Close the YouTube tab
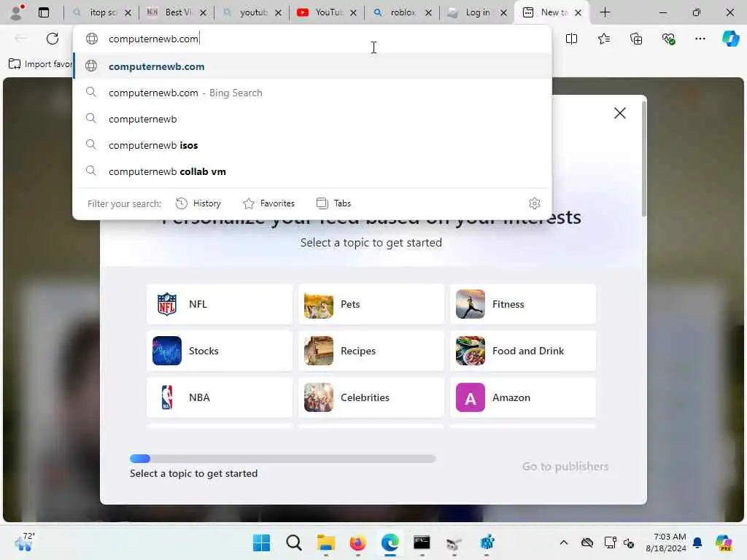Viewport: 747px width, 560px height. click(354, 13)
